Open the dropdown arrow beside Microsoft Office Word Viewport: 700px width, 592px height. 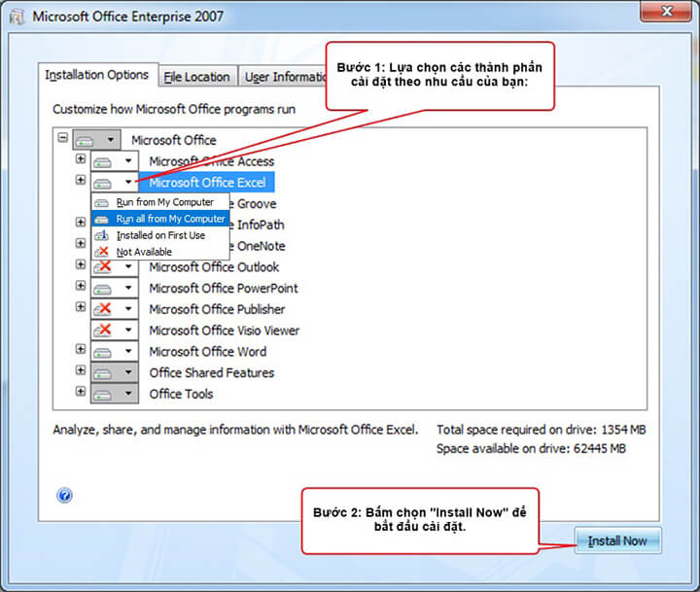click(128, 352)
